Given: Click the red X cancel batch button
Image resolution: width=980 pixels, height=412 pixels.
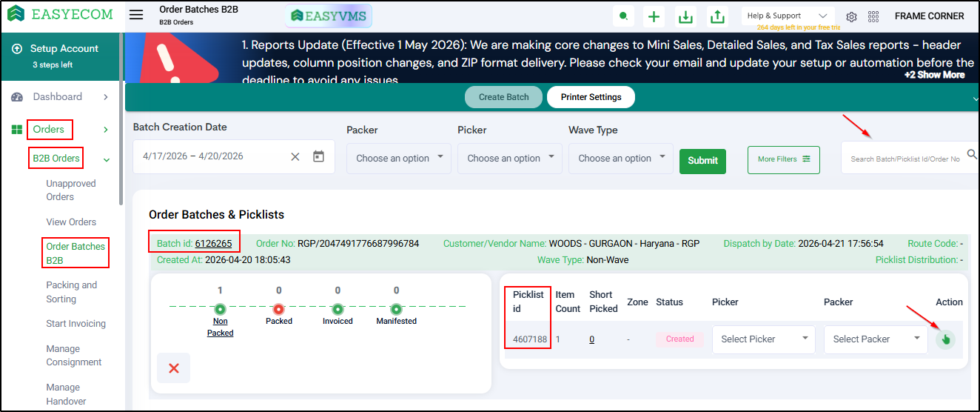Looking at the screenshot, I should tap(174, 368).
